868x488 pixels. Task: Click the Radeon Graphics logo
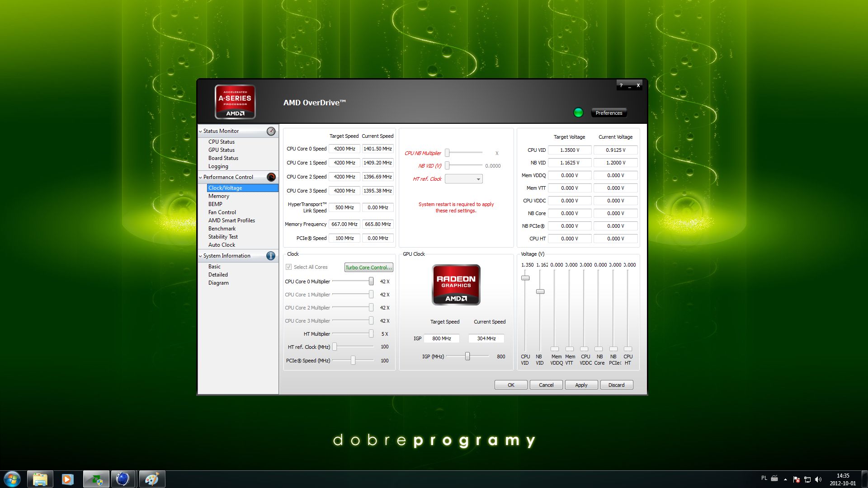pyautogui.click(x=456, y=285)
